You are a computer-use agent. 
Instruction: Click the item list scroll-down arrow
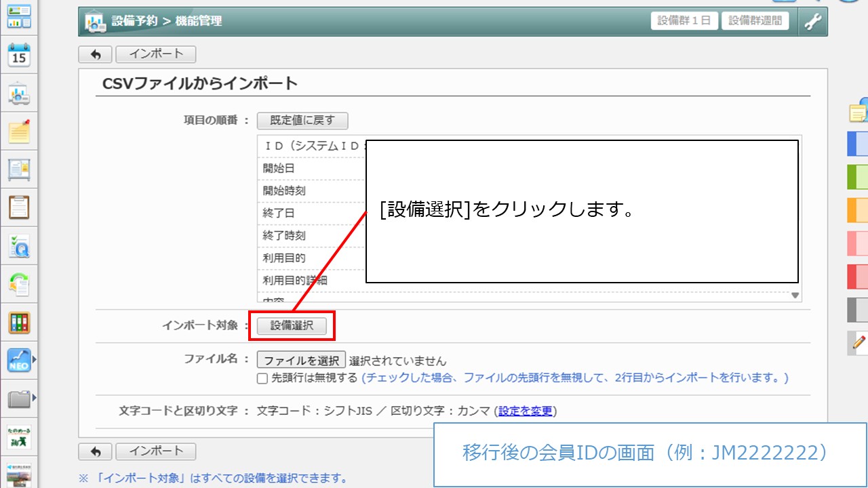(795, 296)
